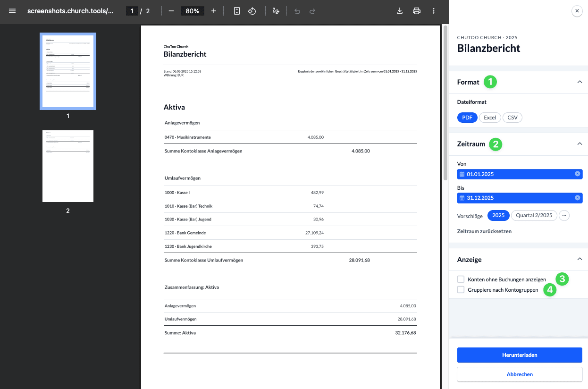This screenshot has width=588, height=389.
Task: Click row 1030 - Kasse (Bar) Jugend
Action: [x=290, y=220]
